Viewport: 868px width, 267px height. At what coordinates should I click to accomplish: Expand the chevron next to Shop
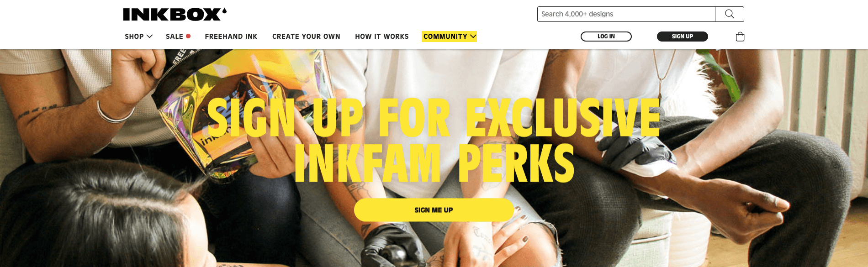[x=149, y=37]
